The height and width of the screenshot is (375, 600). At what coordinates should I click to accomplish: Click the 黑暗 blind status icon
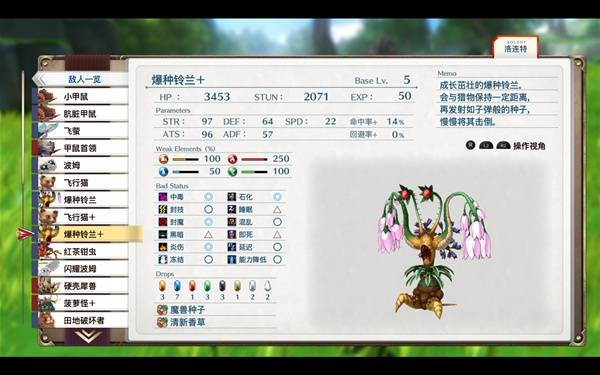(163, 234)
